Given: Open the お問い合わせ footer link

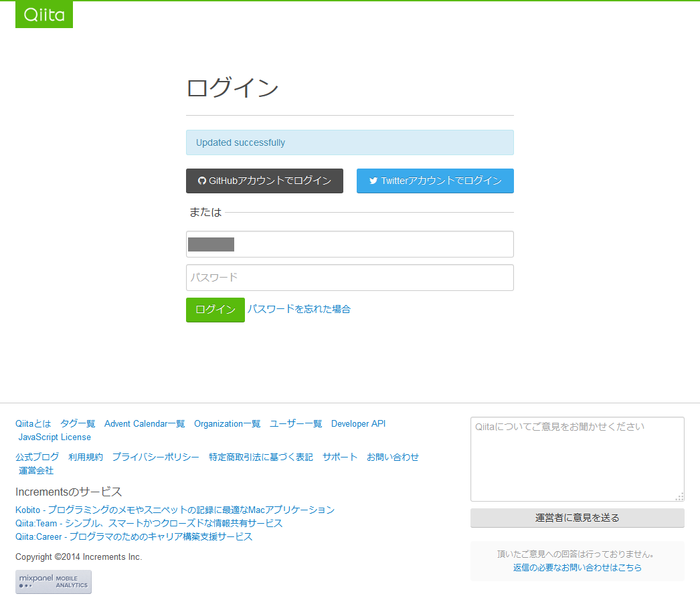Looking at the screenshot, I should click(x=392, y=458).
